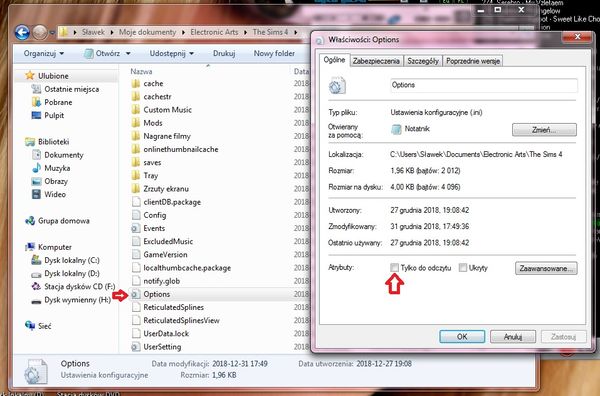600x396 pixels.
Task: Select the Custom Music folder icon
Action: (x=135, y=110)
